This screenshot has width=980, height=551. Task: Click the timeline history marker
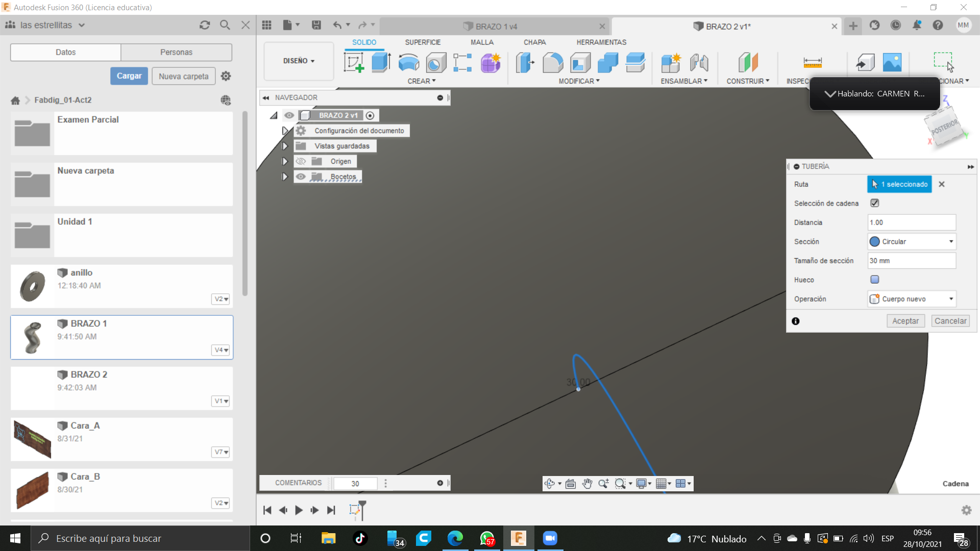pos(362,510)
